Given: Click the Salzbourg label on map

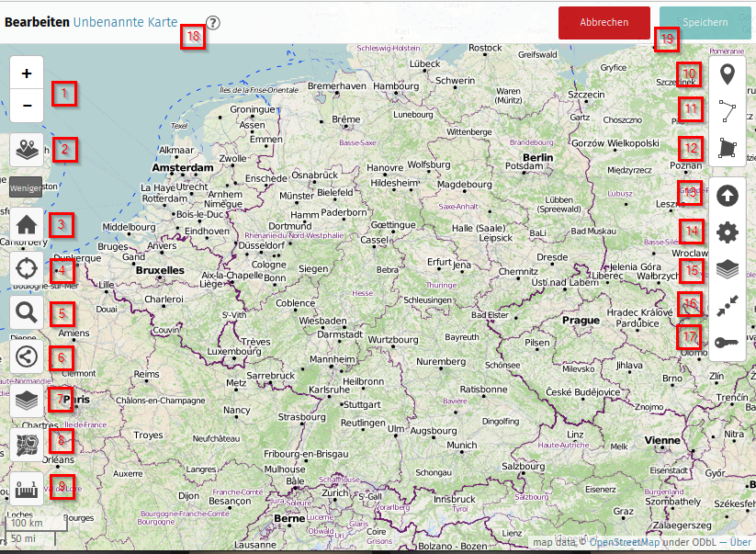Looking at the screenshot, I should click(x=524, y=466).
